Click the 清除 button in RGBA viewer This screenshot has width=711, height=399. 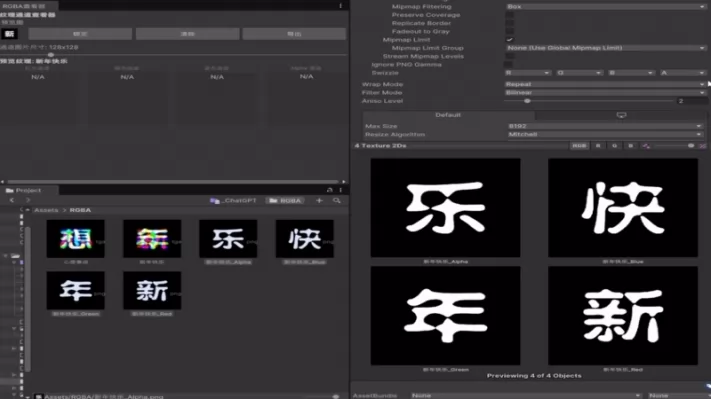point(187,34)
